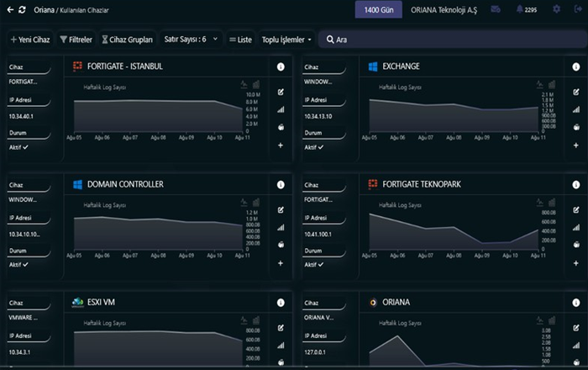Open pie chart report for FORTIGATE - ISTANBUL
Viewport: 588px width, 370px height.
pyautogui.click(x=281, y=127)
